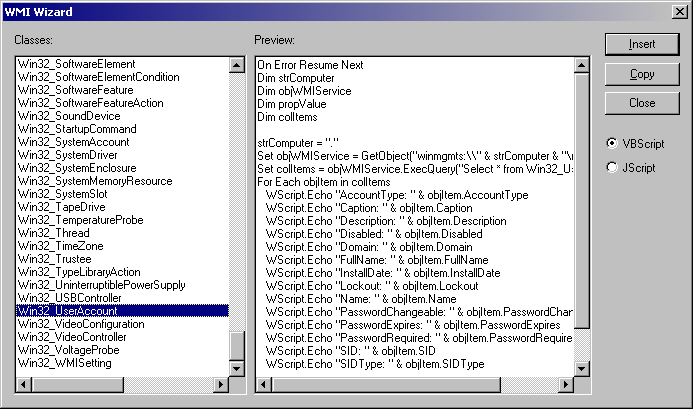Click Classes list scroll right arrow
Screen dimensions: 693x409
tap(220, 384)
